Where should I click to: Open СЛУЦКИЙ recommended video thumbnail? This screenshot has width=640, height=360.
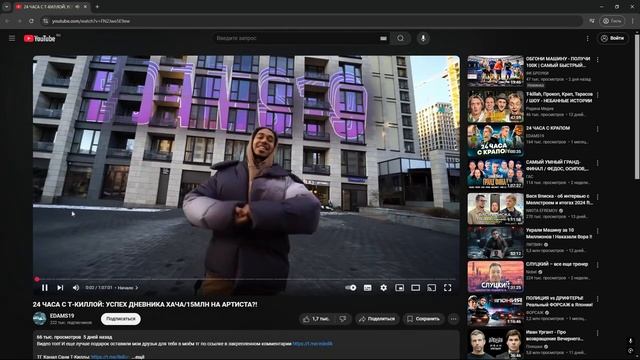coord(495,276)
